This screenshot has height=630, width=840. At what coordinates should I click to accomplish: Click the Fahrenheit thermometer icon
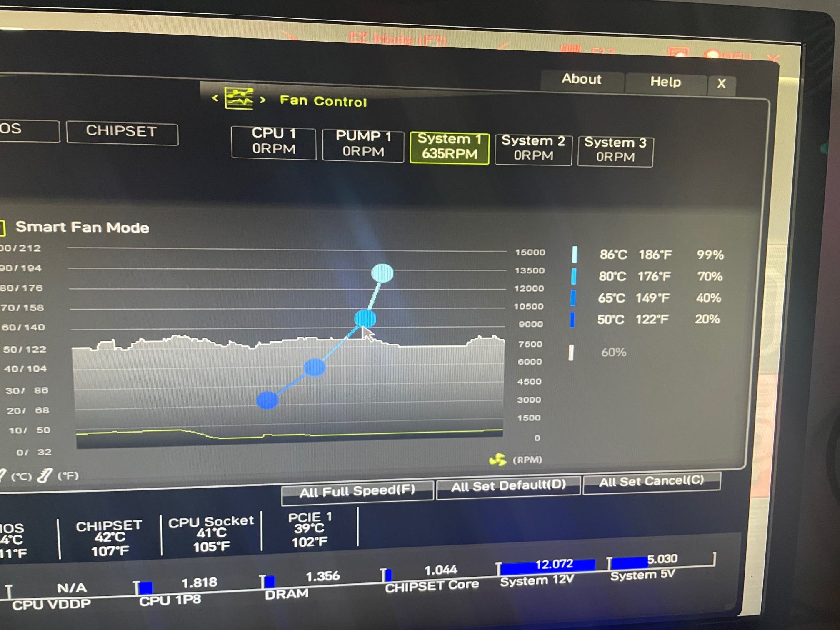[45, 475]
